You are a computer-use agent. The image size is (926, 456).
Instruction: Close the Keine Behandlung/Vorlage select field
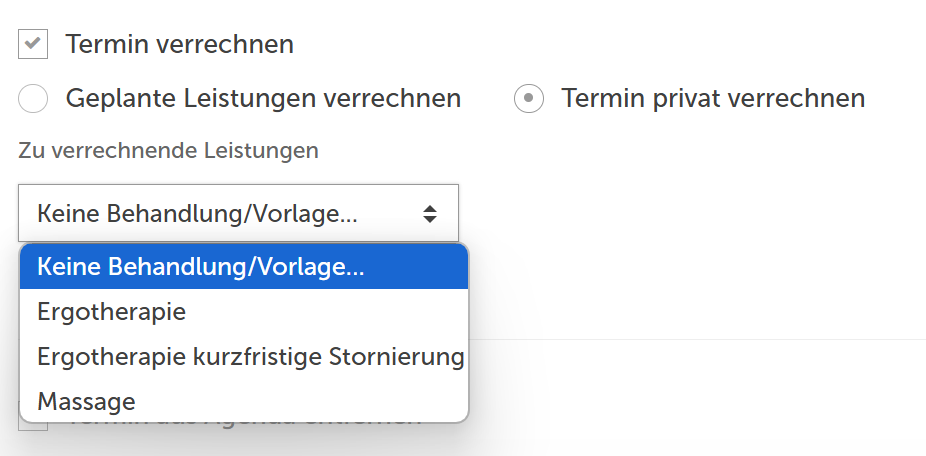(239, 213)
